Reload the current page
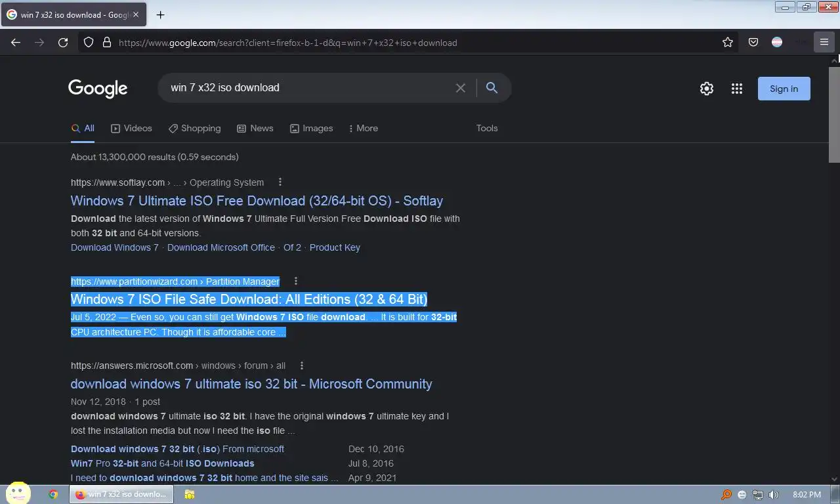Viewport: 840px width, 504px height. [63, 43]
